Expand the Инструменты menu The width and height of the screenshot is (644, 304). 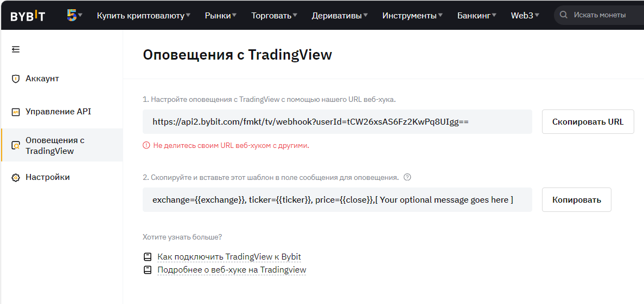tap(412, 16)
